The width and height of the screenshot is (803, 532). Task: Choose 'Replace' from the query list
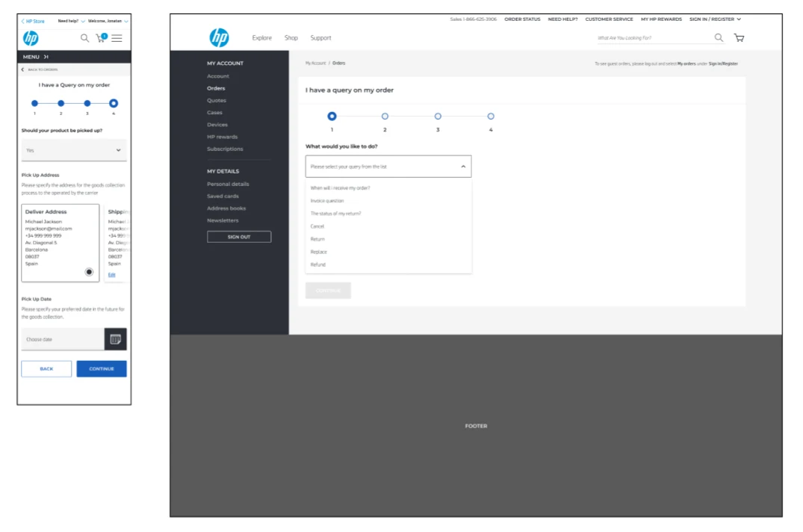point(318,253)
